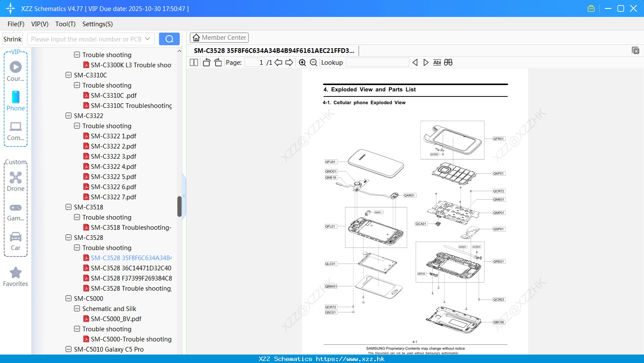The width and height of the screenshot is (644, 363).
Task: Collapse Trouble shooting under SM-C3322
Action: 77,126
